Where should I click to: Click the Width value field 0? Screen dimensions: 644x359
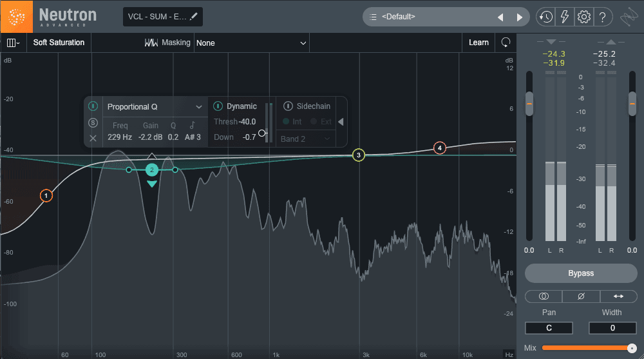tap(612, 328)
